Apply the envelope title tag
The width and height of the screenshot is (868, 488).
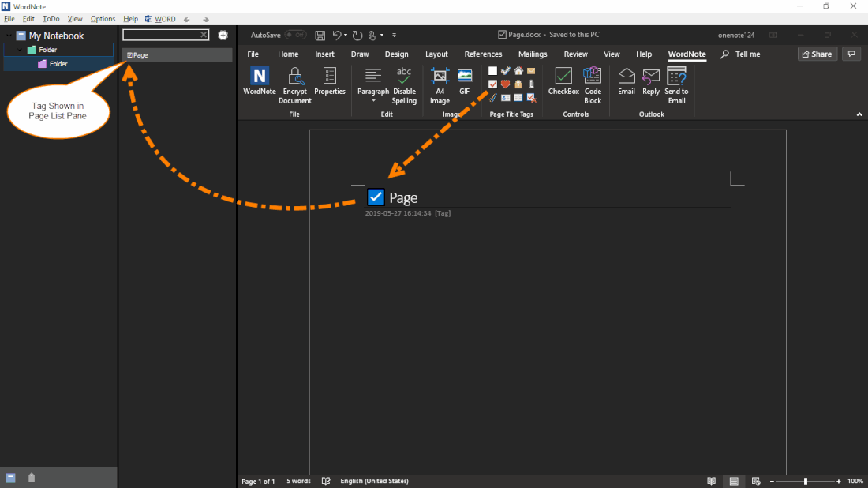point(531,71)
